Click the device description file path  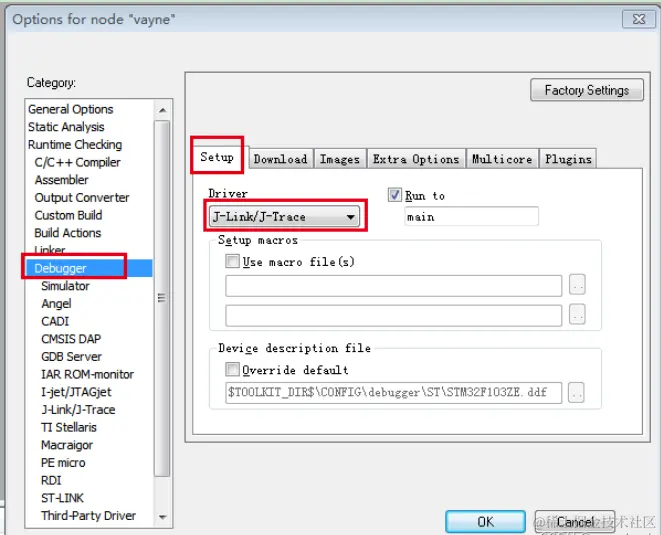tap(393, 393)
